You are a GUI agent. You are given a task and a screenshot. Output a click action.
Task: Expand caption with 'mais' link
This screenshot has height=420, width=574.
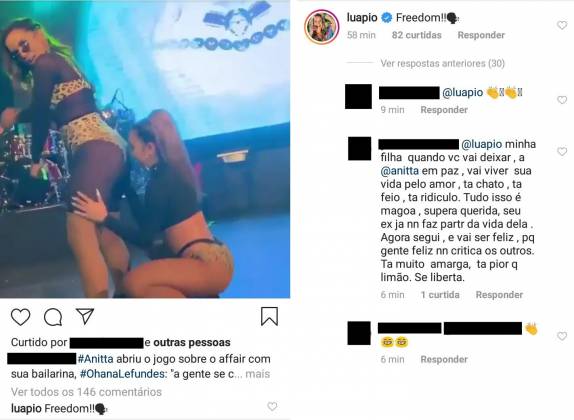[x=257, y=374]
